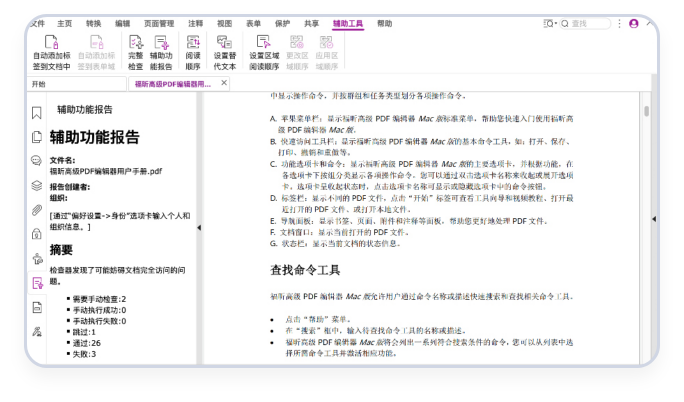The height and width of the screenshot is (402, 684).
Task: Click the 摘要 heading in report
Action: (61, 250)
